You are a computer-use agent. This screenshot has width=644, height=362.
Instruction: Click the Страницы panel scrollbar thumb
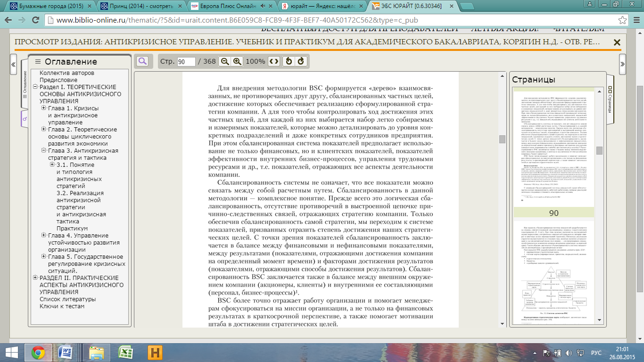coord(599,150)
